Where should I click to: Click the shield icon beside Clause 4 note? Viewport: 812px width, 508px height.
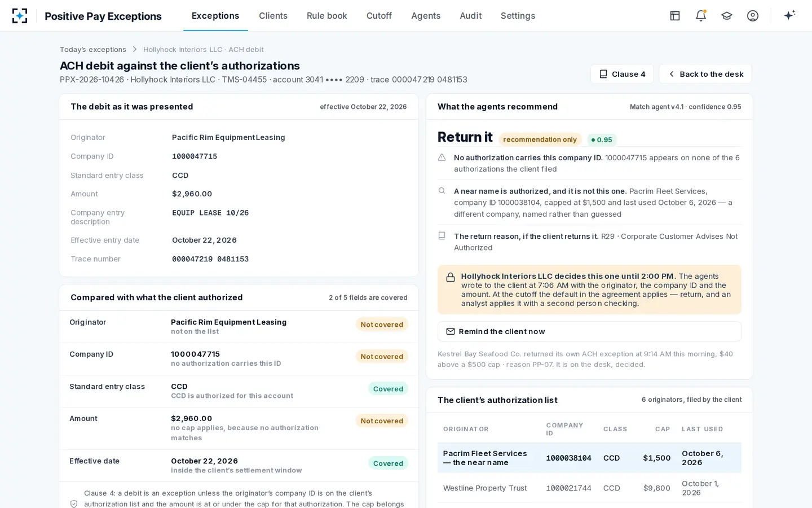(x=74, y=503)
